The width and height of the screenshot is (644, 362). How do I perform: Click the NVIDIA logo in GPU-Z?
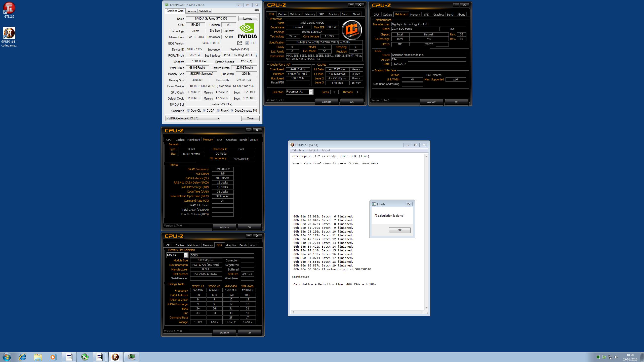248,30
